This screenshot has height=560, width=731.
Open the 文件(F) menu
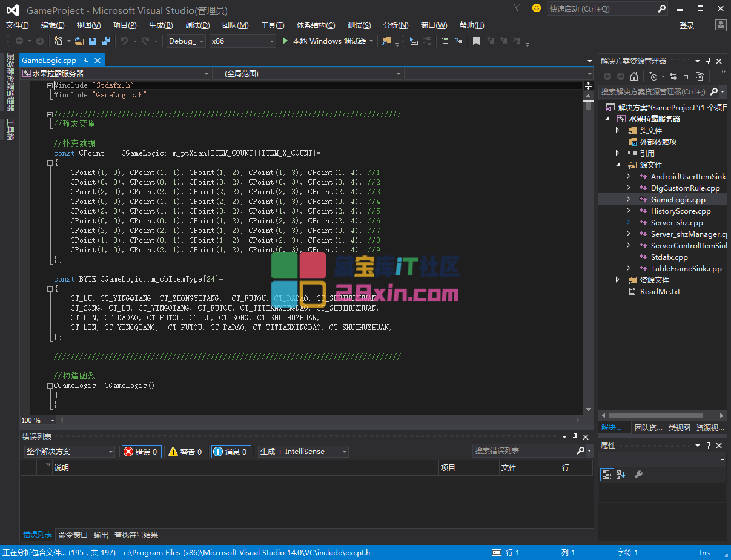pos(18,25)
